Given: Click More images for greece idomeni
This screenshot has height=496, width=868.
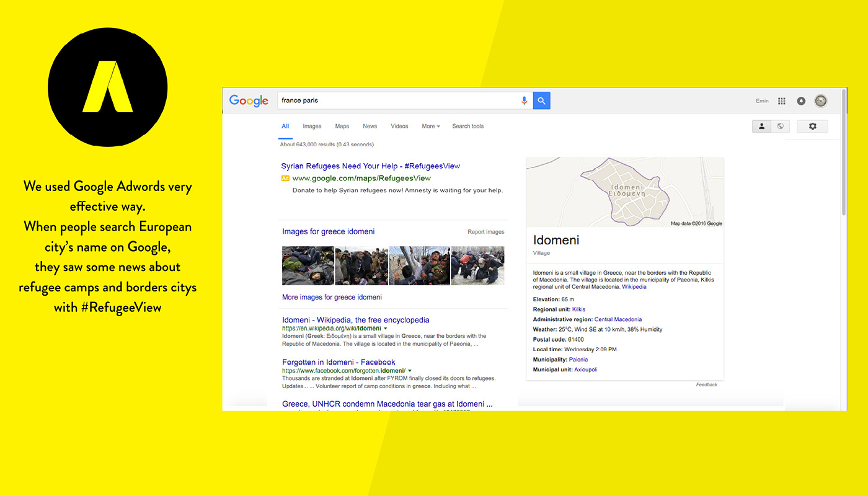Looking at the screenshot, I should click(x=332, y=297).
